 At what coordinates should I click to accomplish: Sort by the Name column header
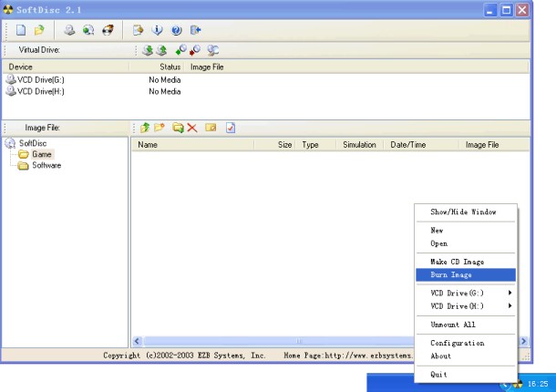coord(193,145)
